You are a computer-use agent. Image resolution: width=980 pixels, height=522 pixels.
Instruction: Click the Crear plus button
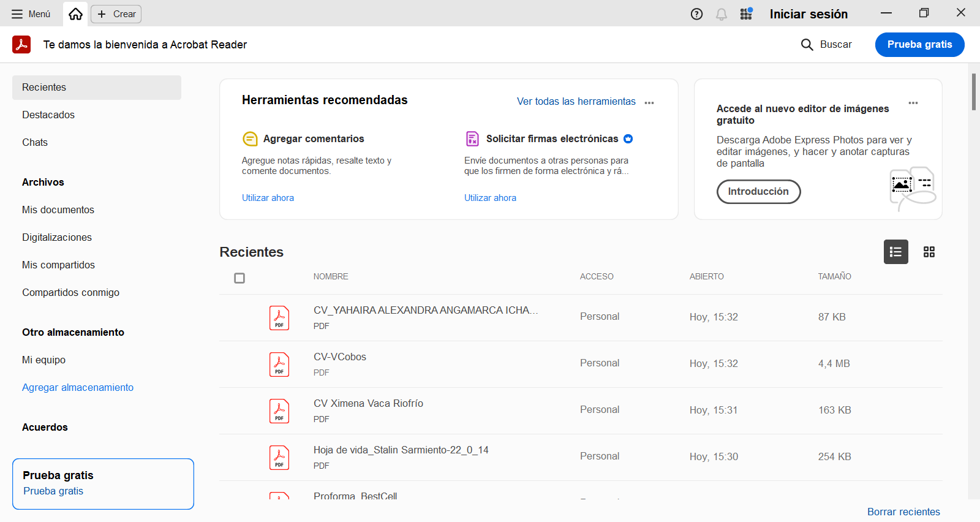pos(116,14)
